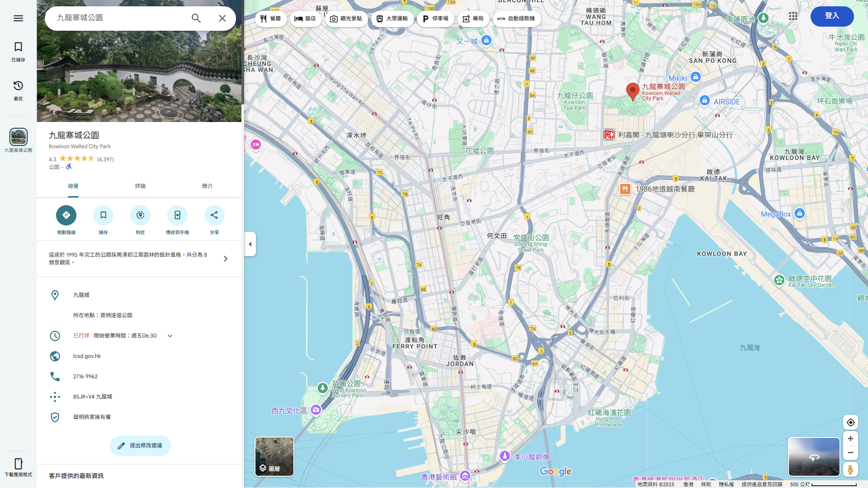Viewport: 868px width, 488px height.
Task: Expand the opening hours dropdown arrow
Action: click(x=170, y=336)
